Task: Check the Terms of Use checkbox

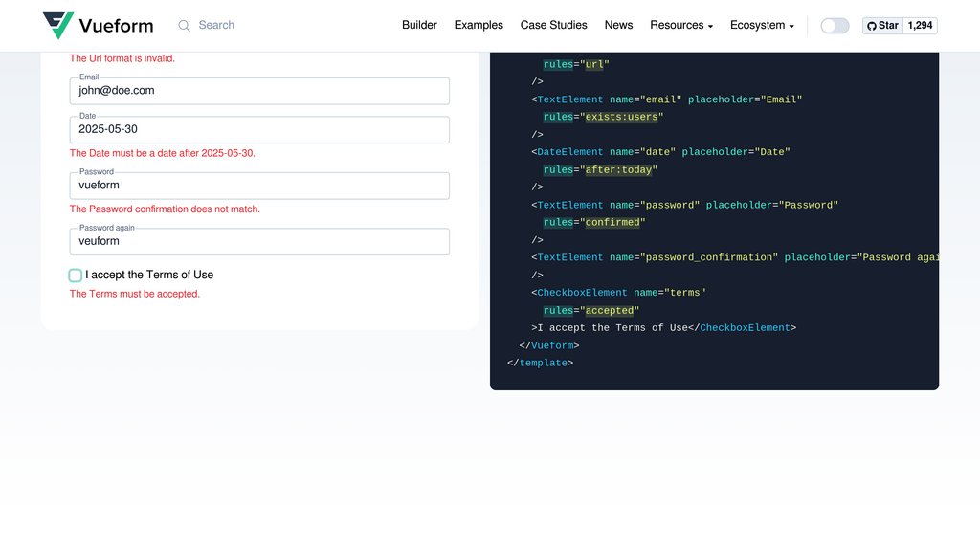Action: pos(75,275)
